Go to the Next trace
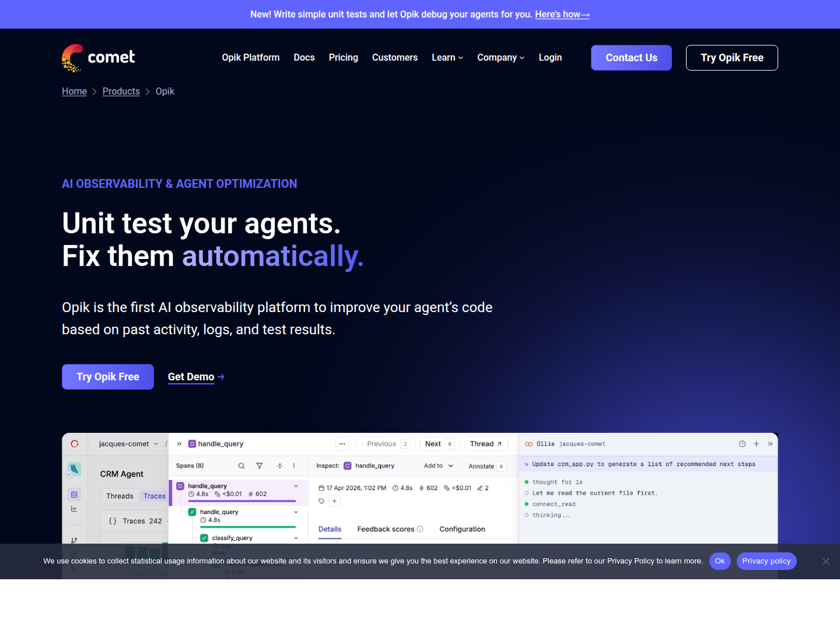 pos(440,444)
